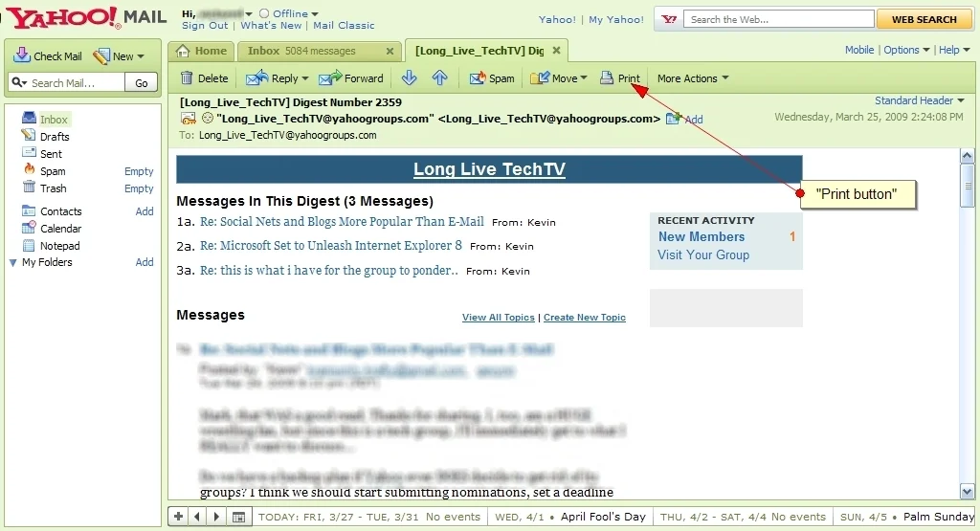Click the WEB SEARCH button
980x531 pixels.
tap(924, 19)
